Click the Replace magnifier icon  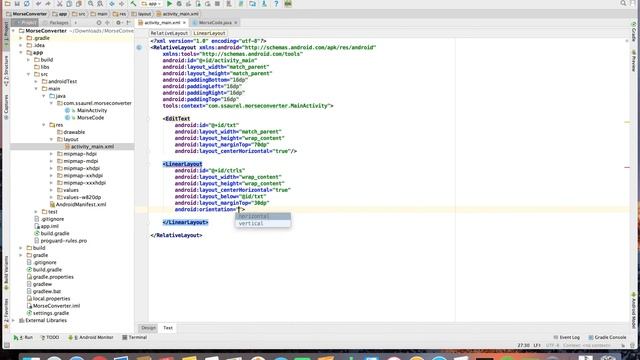tap(100, 3)
